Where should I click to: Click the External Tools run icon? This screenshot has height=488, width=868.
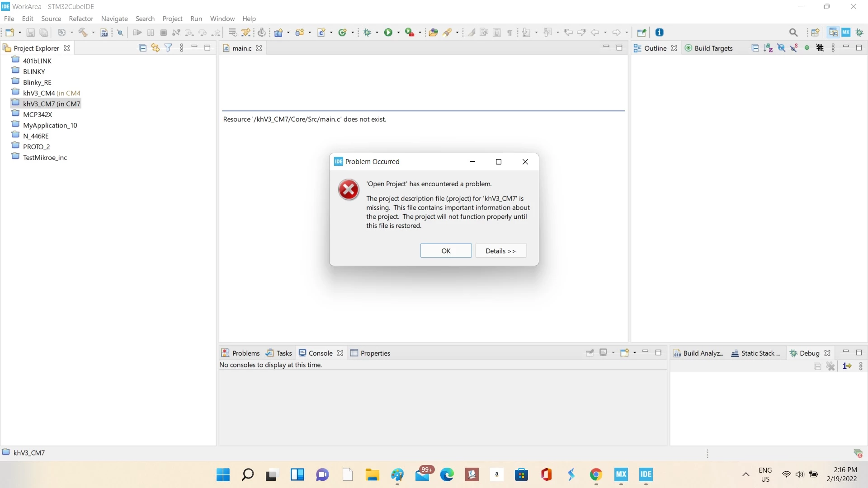410,33
